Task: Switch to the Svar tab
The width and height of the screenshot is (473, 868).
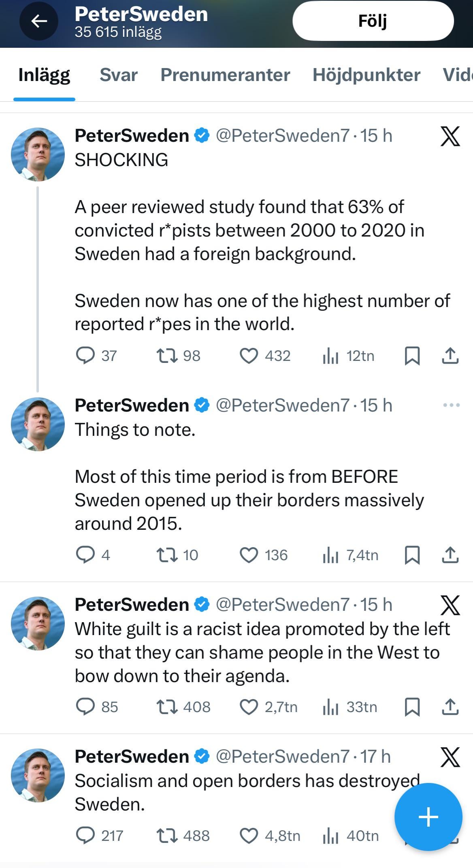Action: click(x=118, y=75)
